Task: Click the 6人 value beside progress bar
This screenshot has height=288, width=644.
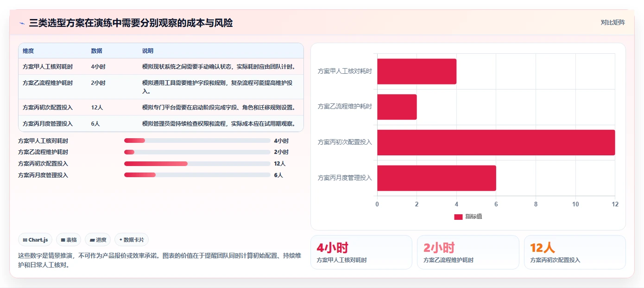Action: pos(278,175)
